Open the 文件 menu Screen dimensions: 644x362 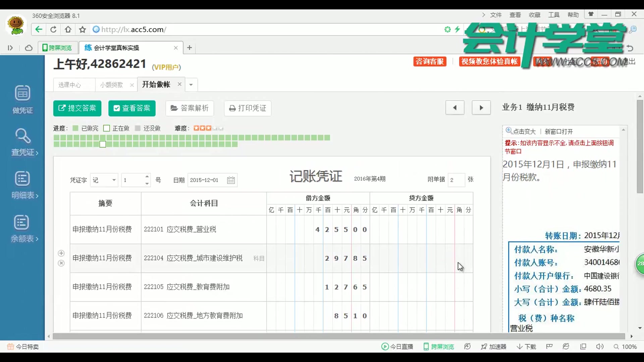495,15
